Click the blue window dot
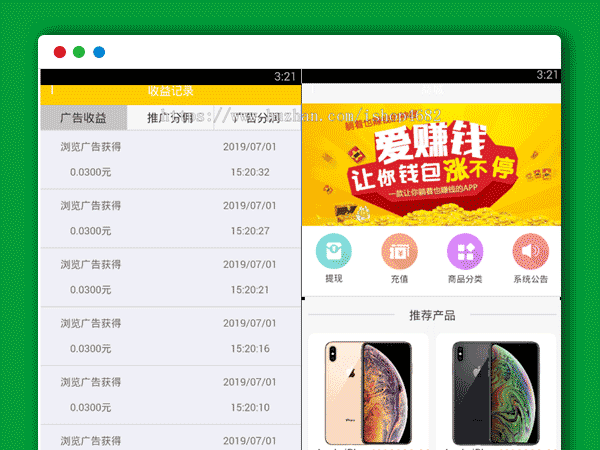The height and width of the screenshot is (450, 600). click(x=98, y=52)
